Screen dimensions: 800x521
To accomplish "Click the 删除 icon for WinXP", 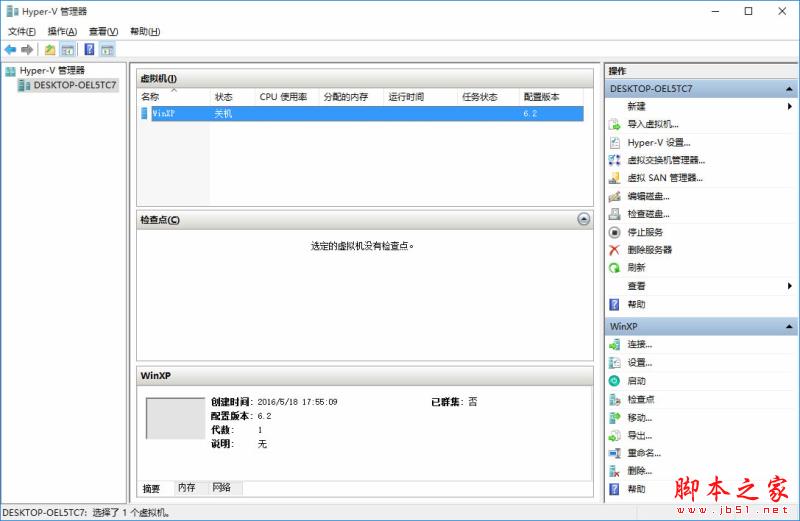I will pos(614,471).
